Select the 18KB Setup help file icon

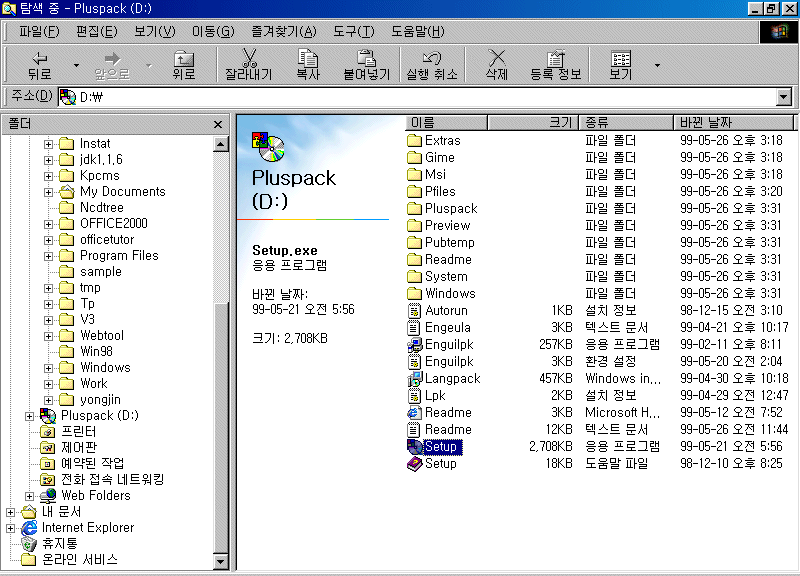[414, 463]
